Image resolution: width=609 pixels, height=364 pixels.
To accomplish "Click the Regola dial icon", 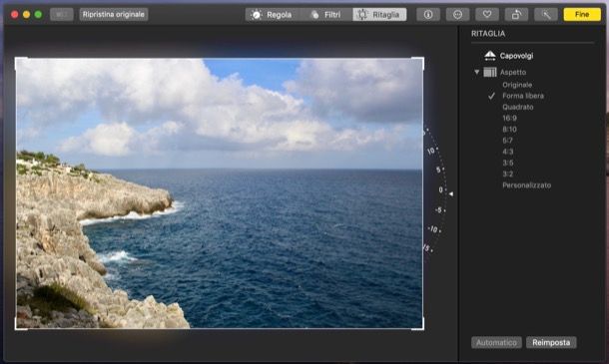I will [256, 15].
